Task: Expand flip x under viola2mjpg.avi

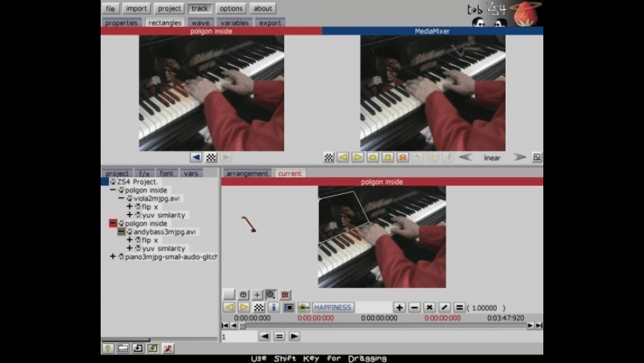Action: 130,207
